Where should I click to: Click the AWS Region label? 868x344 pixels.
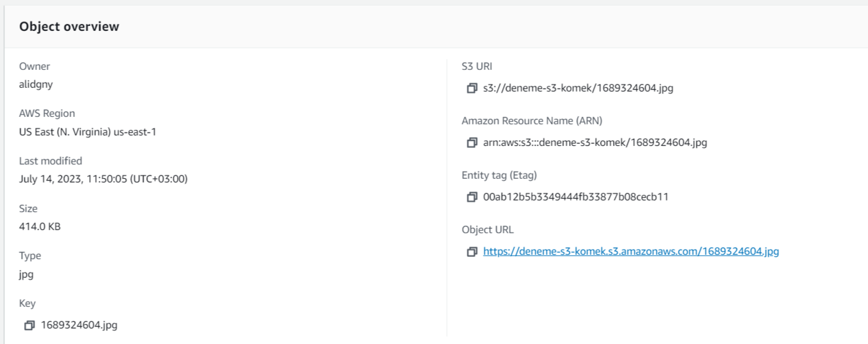pyautogui.click(x=47, y=113)
